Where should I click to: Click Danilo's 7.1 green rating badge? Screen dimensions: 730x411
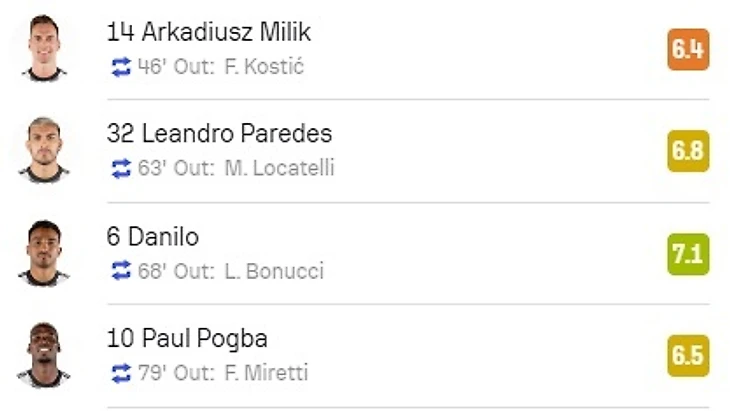click(x=688, y=254)
